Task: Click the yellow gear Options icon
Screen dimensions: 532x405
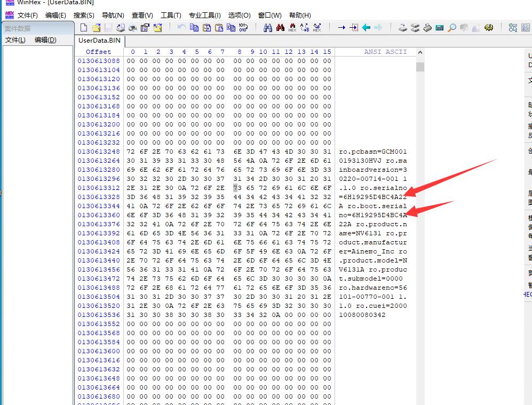Action: click(x=489, y=28)
